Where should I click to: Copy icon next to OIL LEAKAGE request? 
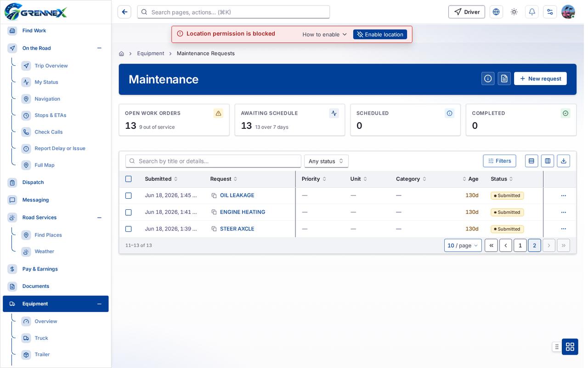[x=214, y=195]
